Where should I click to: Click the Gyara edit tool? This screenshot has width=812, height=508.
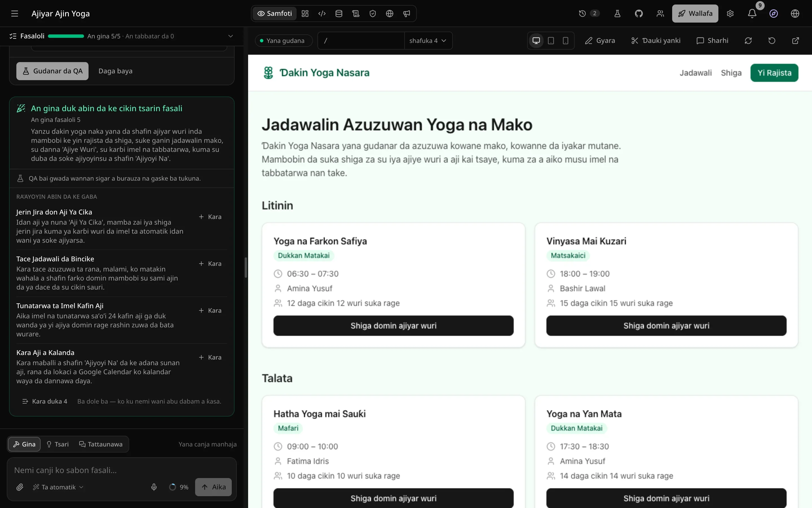pos(600,41)
